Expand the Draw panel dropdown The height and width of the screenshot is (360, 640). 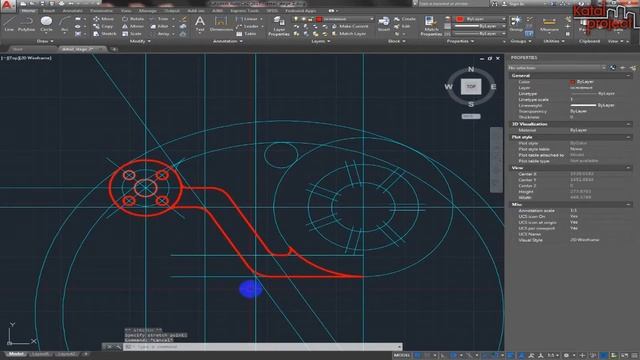[45, 41]
